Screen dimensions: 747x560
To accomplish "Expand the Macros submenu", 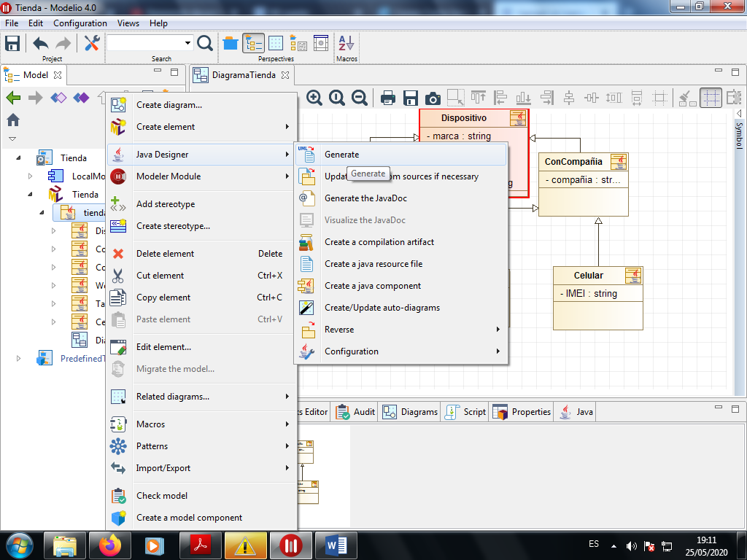I will pos(287,424).
